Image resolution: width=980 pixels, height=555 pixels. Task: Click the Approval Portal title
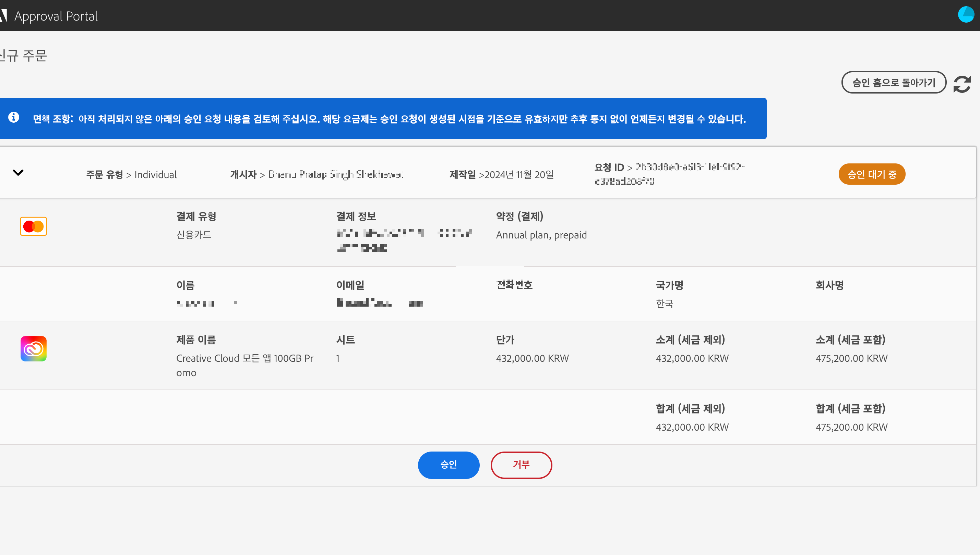pos(56,16)
